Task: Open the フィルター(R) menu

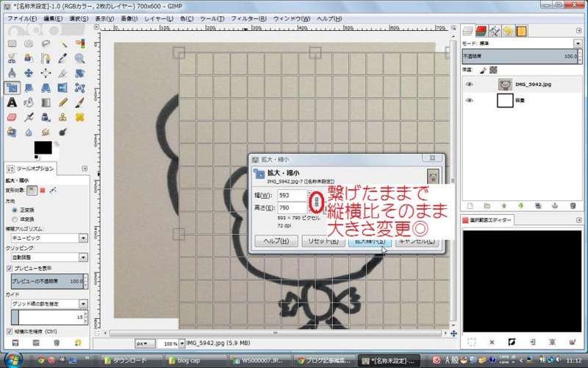Action: pos(248,18)
